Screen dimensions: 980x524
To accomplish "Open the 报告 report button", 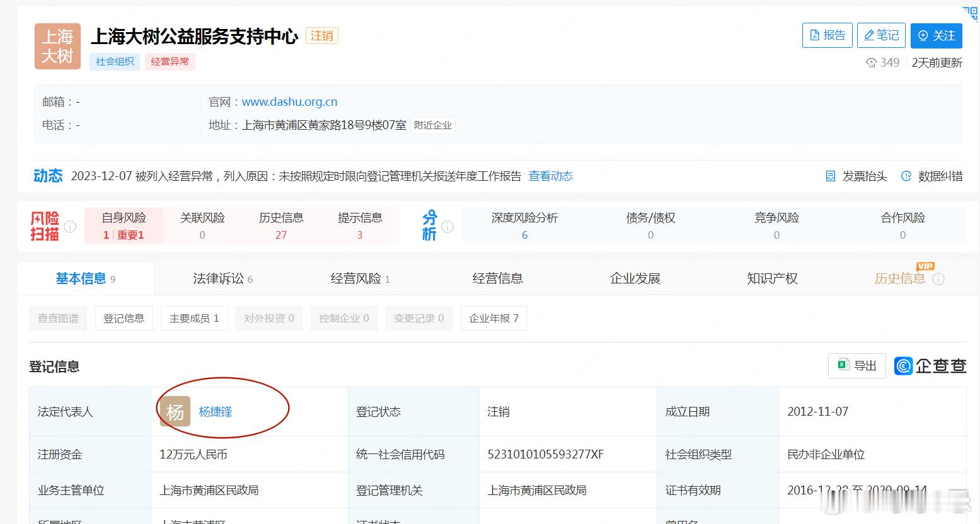I will coord(827,35).
